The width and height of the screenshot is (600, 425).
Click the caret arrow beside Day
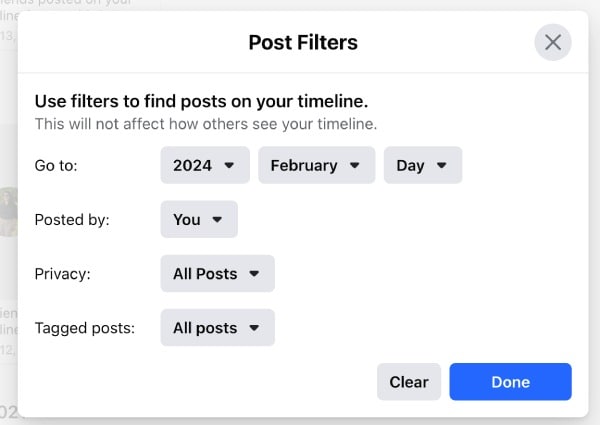click(x=442, y=166)
